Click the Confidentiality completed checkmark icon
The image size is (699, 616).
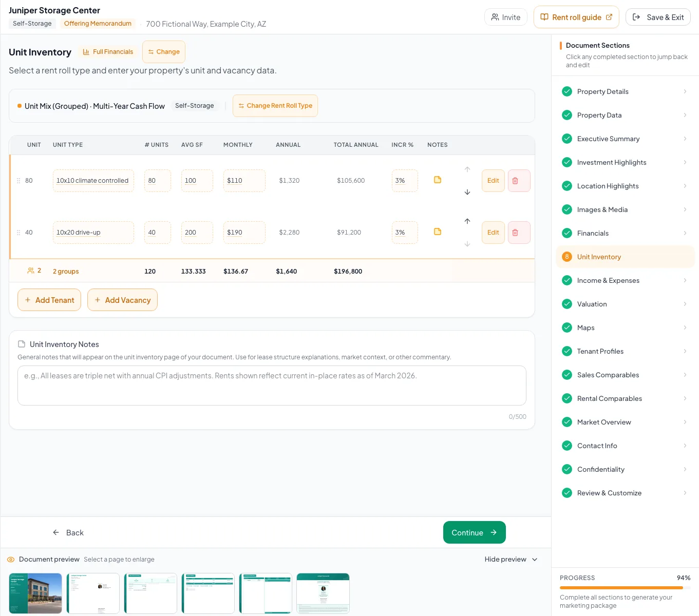click(567, 469)
